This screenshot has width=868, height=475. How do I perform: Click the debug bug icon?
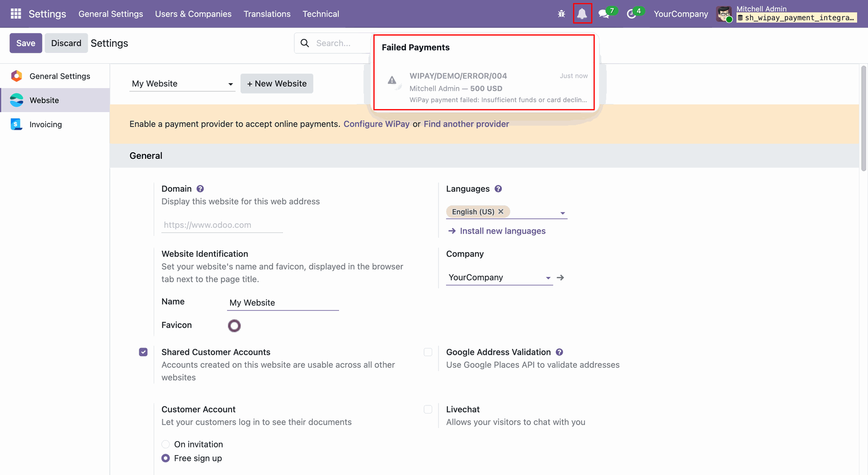561,14
